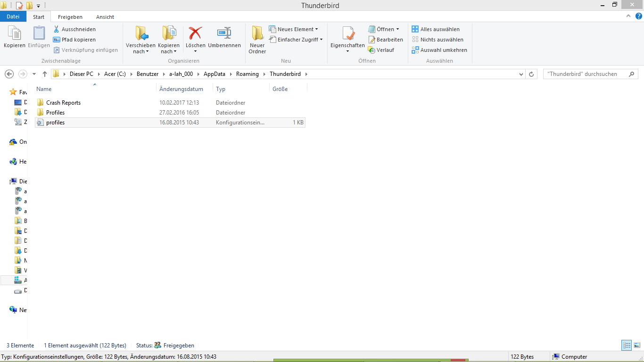This screenshot has height=362, width=644.
Task: Edit the file with Bearbeiten
Action: (386, 40)
